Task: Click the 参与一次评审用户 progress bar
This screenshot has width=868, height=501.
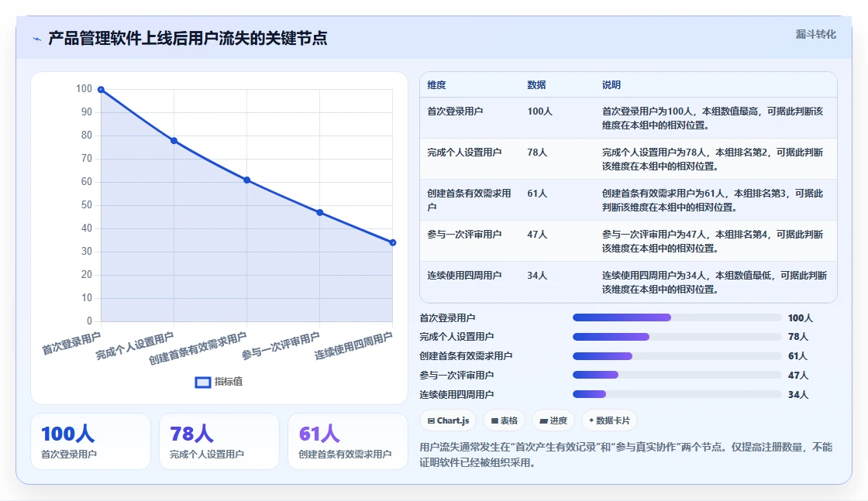Action: click(677, 376)
